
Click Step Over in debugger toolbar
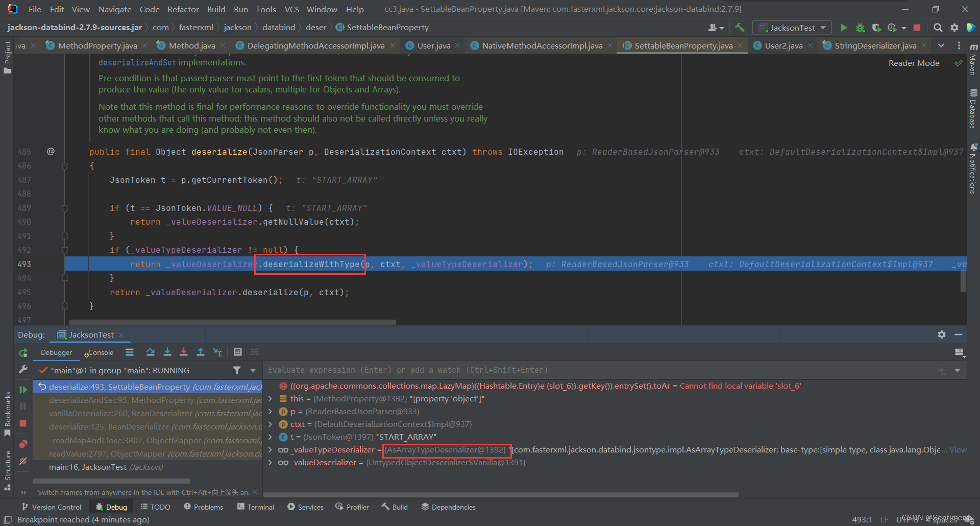[x=150, y=352]
